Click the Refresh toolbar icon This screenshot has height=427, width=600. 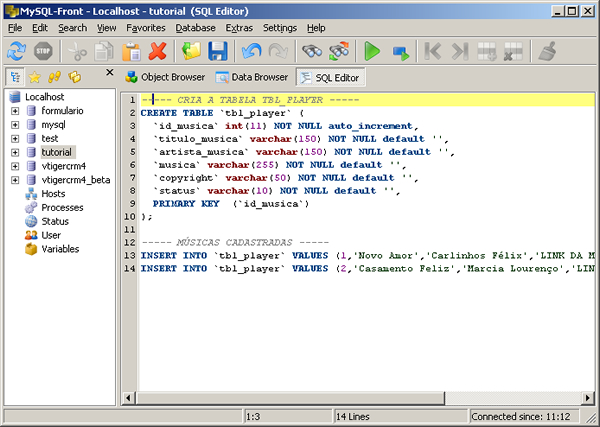pyautogui.click(x=16, y=51)
